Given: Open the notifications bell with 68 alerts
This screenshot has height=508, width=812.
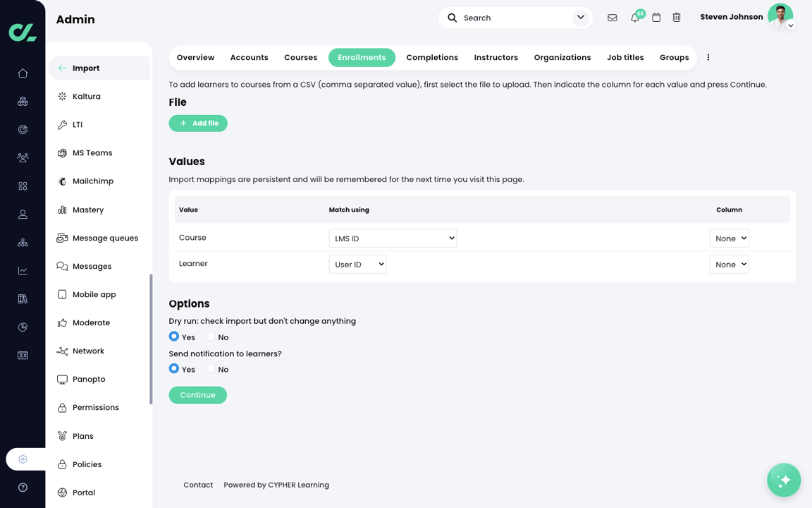Looking at the screenshot, I should pos(635,18).
